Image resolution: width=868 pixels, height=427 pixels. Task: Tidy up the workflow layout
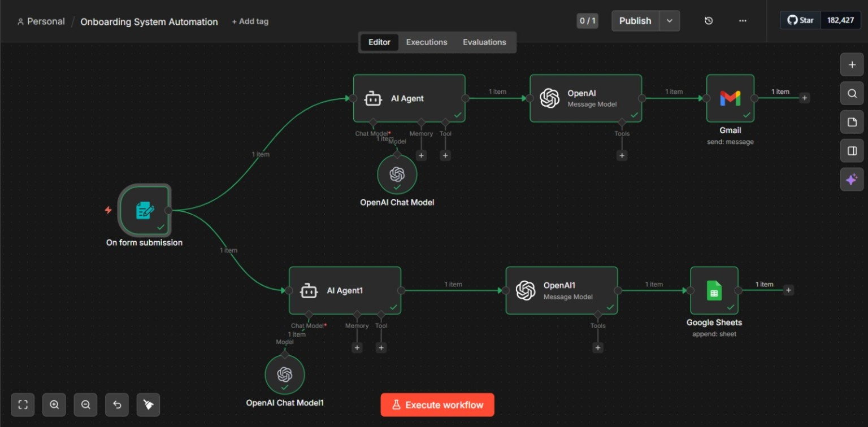click(x=148, y=404)
